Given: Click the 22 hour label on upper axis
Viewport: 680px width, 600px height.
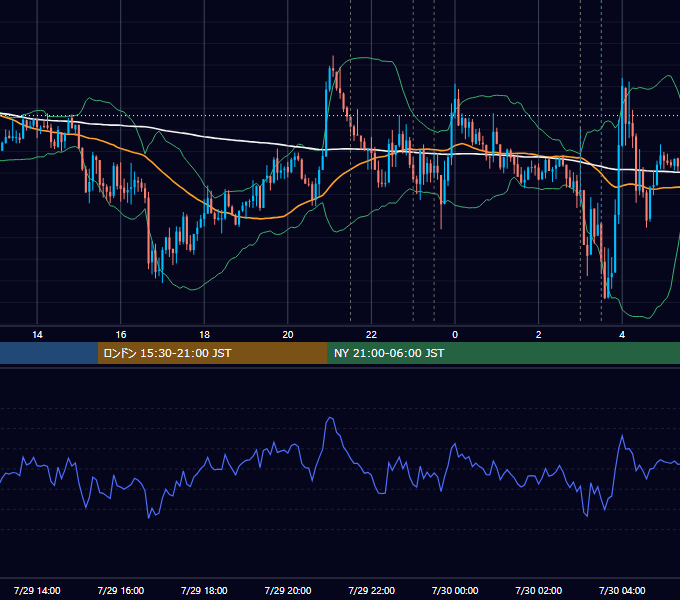Looking at the screenshot, I should pyautogui.click(x=371, y=335).
